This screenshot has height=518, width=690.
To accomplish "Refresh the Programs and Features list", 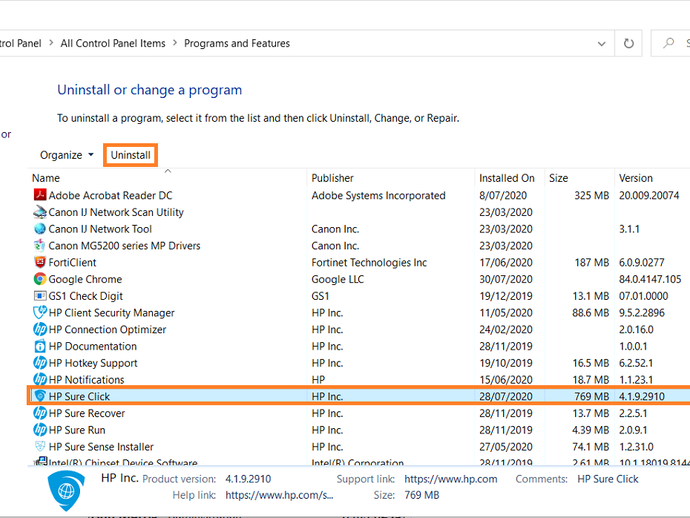I will point(628,44).
